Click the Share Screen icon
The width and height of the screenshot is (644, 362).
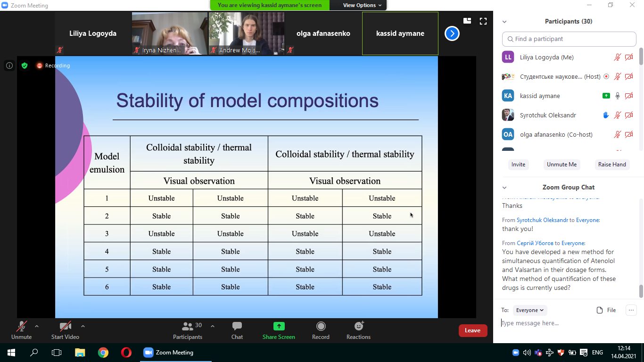(x=279, y=326)
